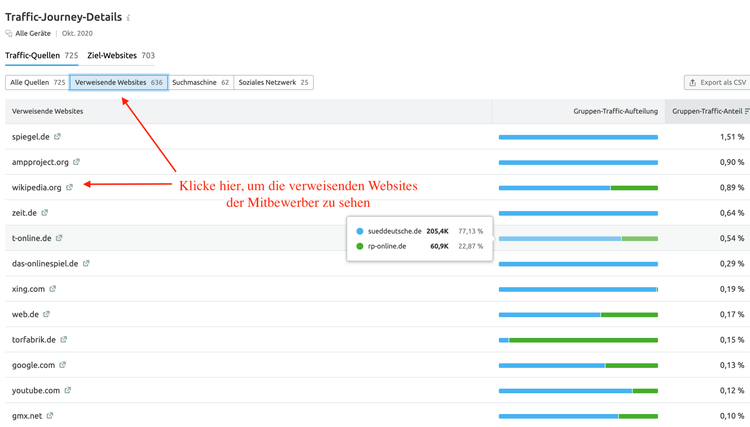
Task: Open google.com external link icon
Action: click(63, 364)
